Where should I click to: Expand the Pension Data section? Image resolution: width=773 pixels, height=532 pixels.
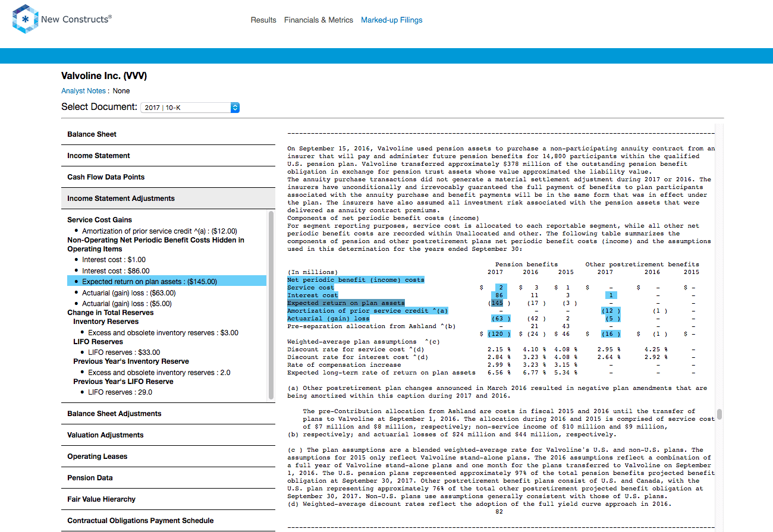tap(168, 478)
